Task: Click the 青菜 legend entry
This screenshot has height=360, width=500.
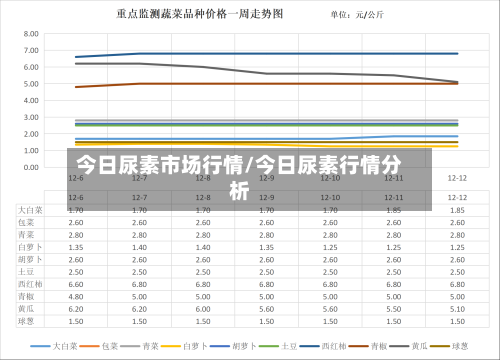Action: click(139, 346)
